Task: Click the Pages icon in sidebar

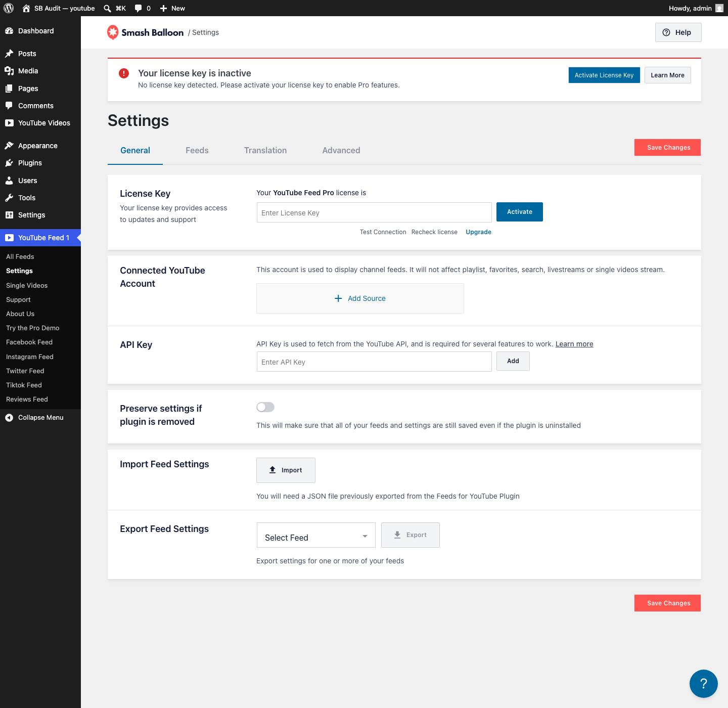Action: (9, 88)
